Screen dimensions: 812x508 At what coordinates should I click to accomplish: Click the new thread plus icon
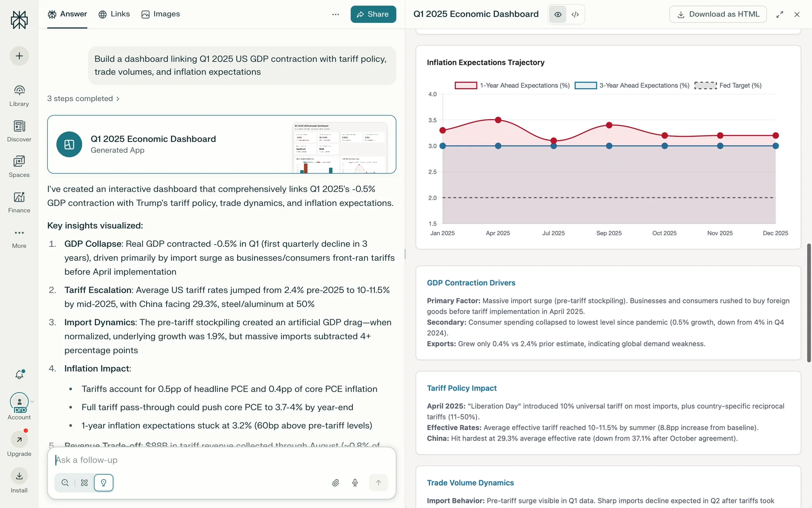click(x=19, y=56)
